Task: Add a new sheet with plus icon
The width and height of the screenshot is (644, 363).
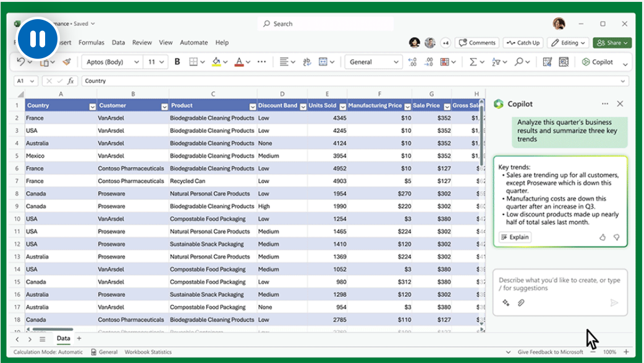Action: [x=79, y=338]
